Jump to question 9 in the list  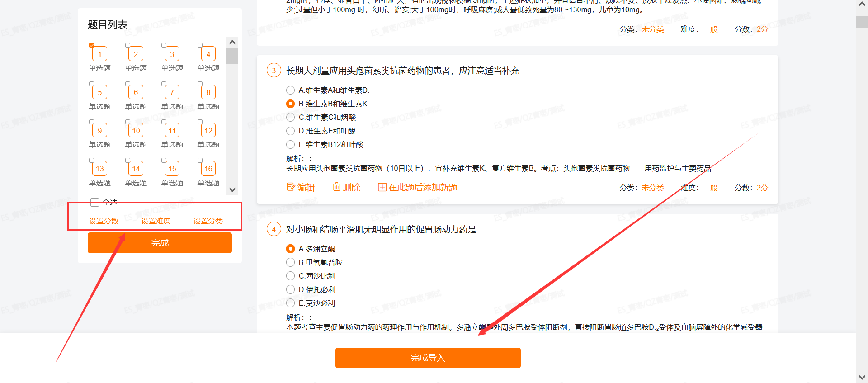tap(100, 131)
